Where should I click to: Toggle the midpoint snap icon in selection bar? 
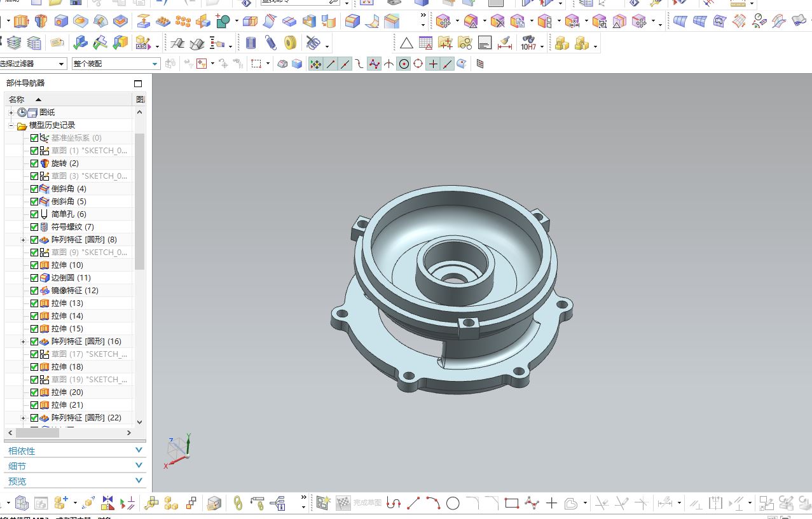345,64
